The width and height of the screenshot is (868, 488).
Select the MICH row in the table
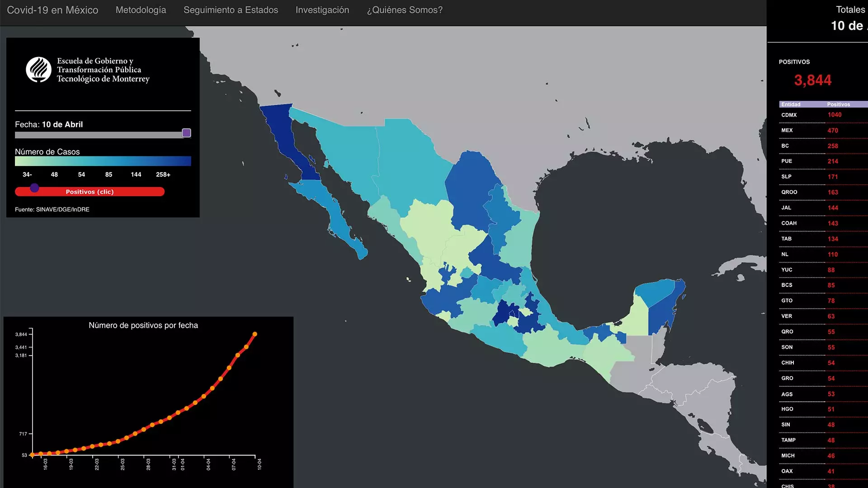tap(824, 455)
